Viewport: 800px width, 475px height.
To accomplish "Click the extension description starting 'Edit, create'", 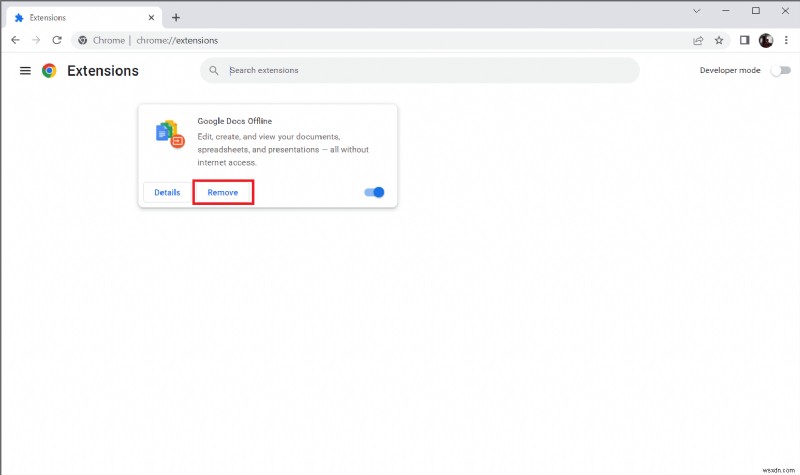I will (x=283, y=149).
